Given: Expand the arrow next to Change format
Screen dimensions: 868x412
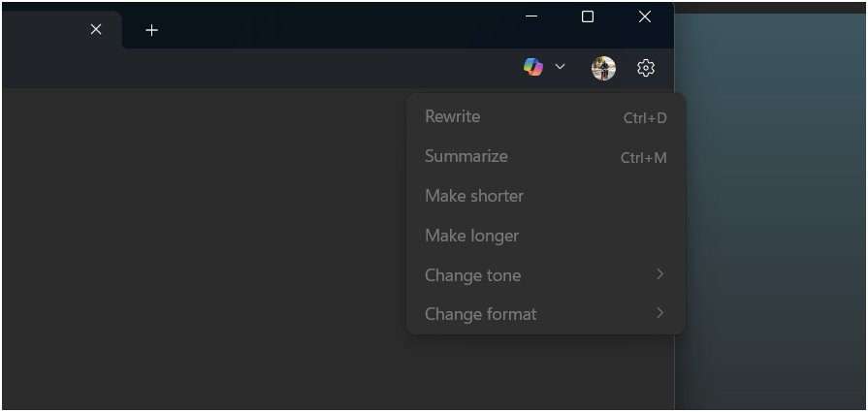Looking at the screenshot, I should pyautogui.click(x=659, y=313).
